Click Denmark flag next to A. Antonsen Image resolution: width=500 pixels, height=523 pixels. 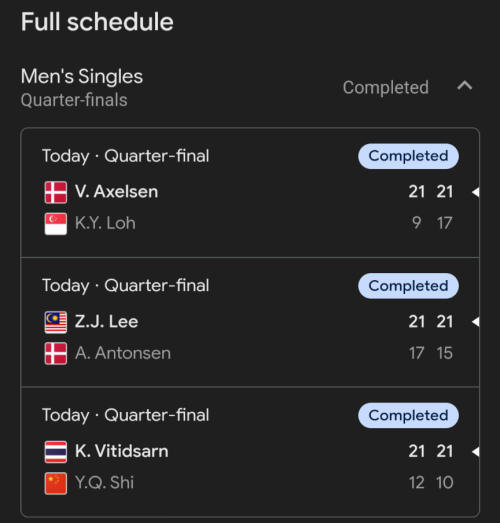56,354
